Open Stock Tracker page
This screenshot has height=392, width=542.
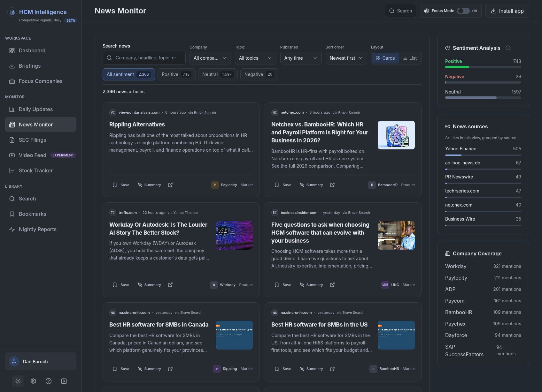(x=41, y=170)
